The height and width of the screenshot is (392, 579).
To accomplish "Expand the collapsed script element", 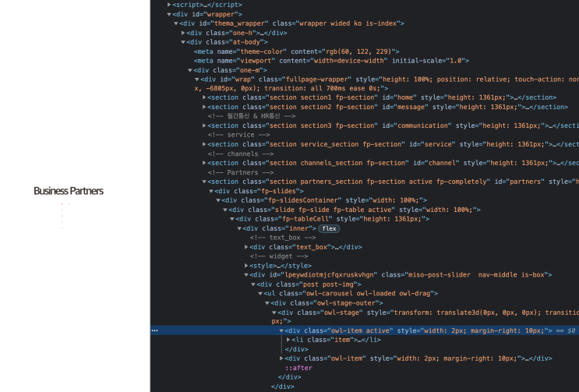I will [x=170, y=5].
